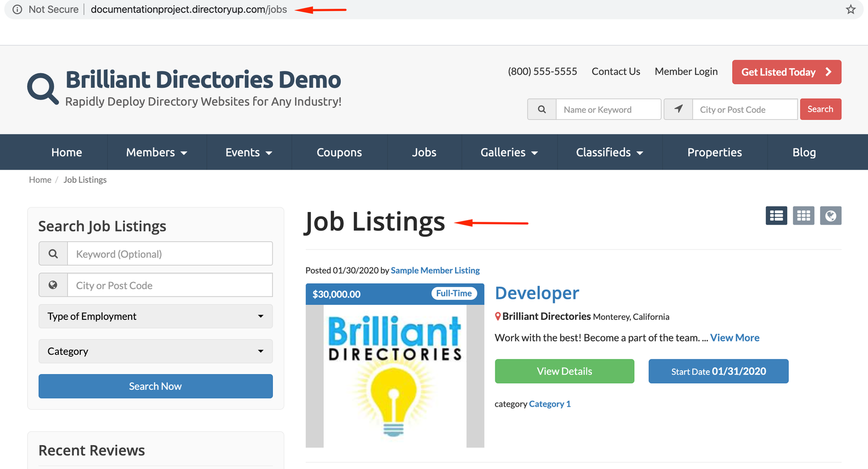Click the Home breadcrumb link
Screen dimensions: 868x469
(x=40, y=179)
